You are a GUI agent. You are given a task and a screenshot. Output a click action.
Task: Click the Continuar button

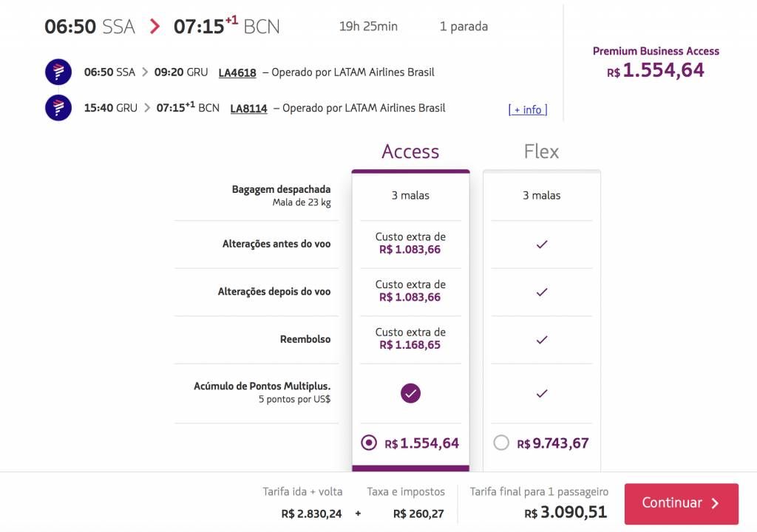pyautogui.click(x=681, y=503)
